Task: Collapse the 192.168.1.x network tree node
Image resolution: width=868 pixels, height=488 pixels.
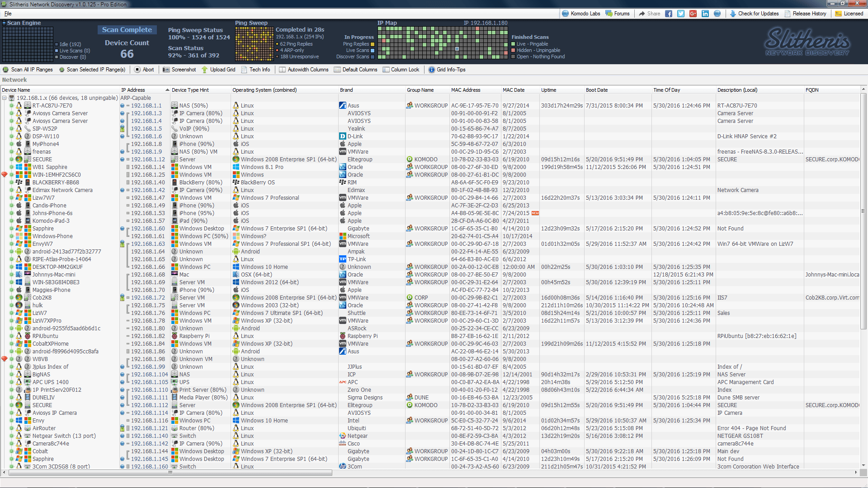Action: point(4,98)
